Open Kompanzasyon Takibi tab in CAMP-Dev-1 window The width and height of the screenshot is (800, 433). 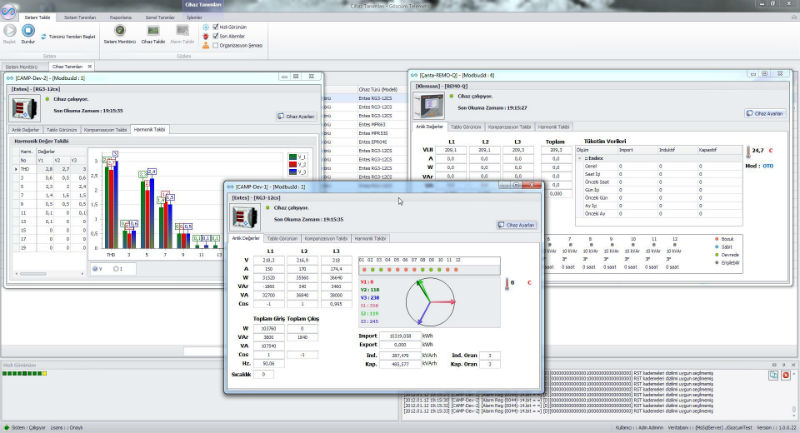pos(325,239)
